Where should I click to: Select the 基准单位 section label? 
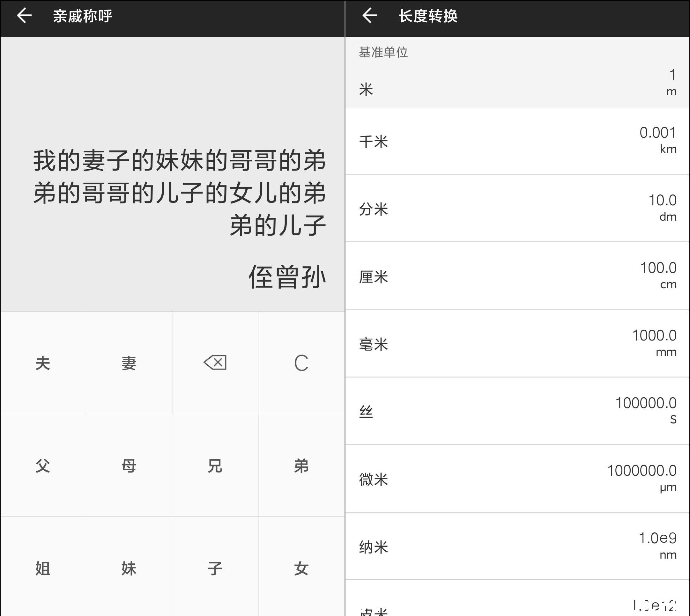pos(383,52)
